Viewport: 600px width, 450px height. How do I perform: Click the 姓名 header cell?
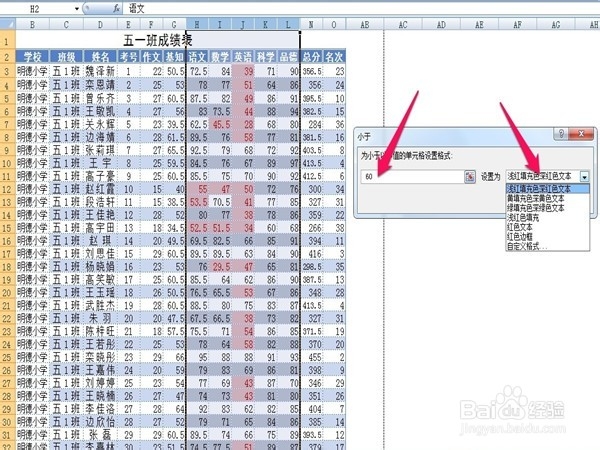point(100,57)
